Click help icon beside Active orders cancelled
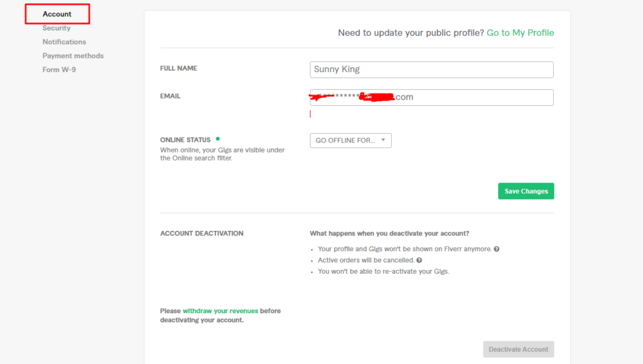The width and height of the screenshot is (643, 364). pyautogui.click(x=419, y=260)
